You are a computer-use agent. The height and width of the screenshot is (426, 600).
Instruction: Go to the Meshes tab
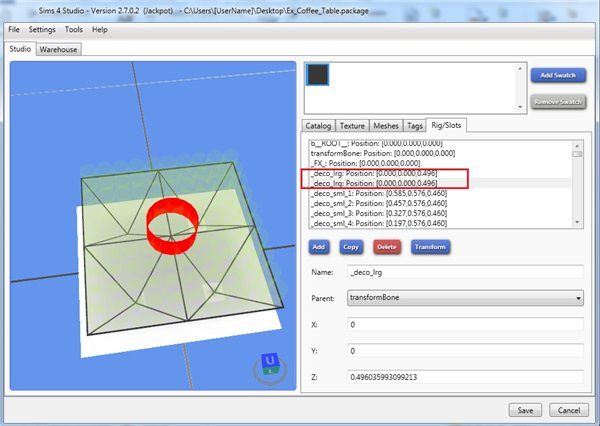coord(385,126)
